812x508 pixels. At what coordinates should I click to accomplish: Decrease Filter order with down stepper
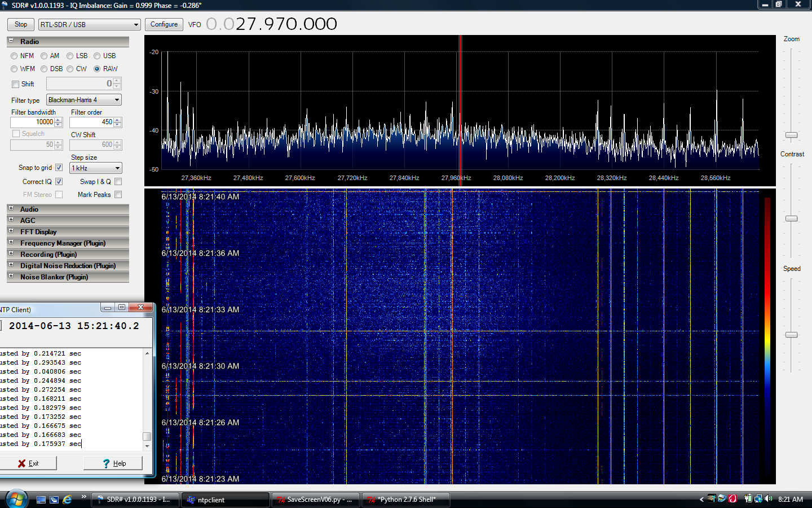click(x=117, y=125)
